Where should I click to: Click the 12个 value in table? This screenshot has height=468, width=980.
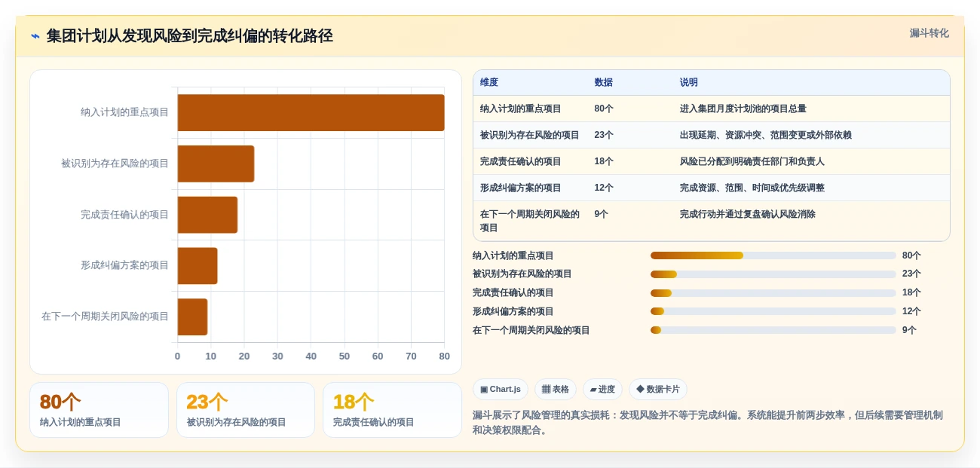tap(604, 188)
